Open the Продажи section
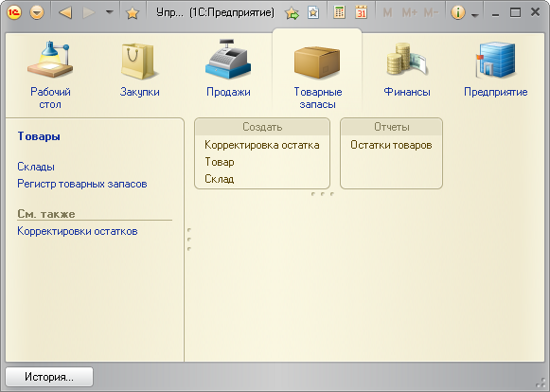Image resolution: width=550 pixels, height=392 pixels. pos(228,68)
